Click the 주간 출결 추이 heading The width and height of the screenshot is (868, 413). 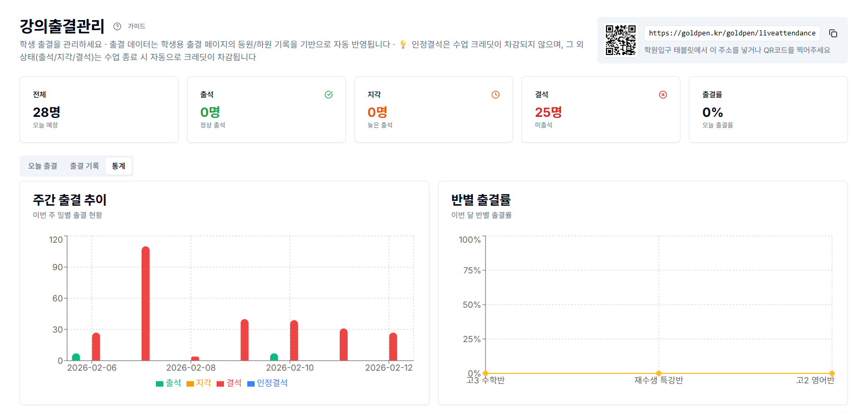click(x=70, y=200)
